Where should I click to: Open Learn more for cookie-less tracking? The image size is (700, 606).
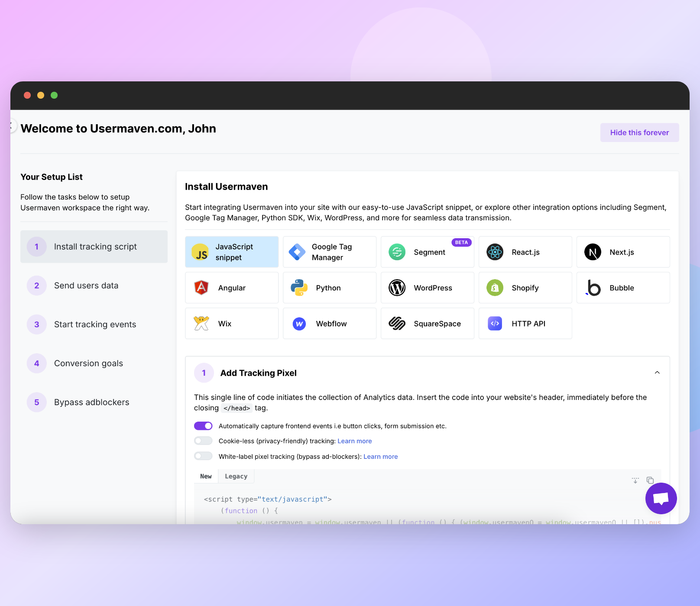coord(355,441)
